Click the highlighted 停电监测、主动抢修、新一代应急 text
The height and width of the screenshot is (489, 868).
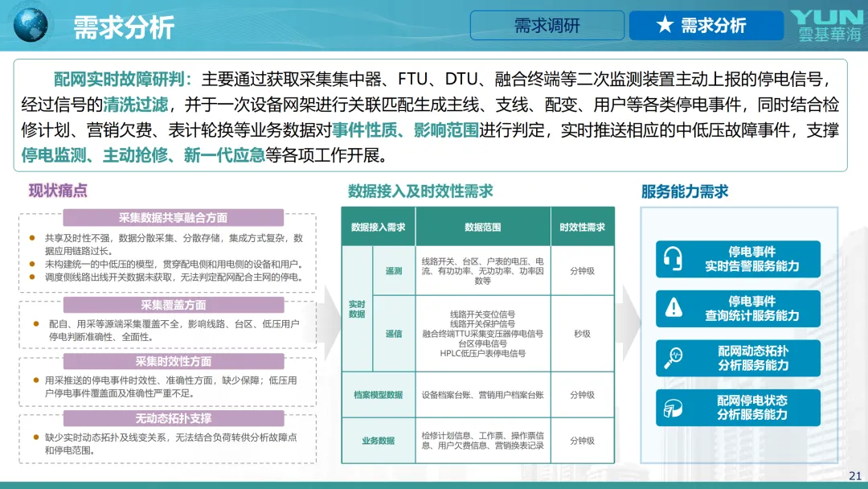pyautogui.click(x=143, y=155)
